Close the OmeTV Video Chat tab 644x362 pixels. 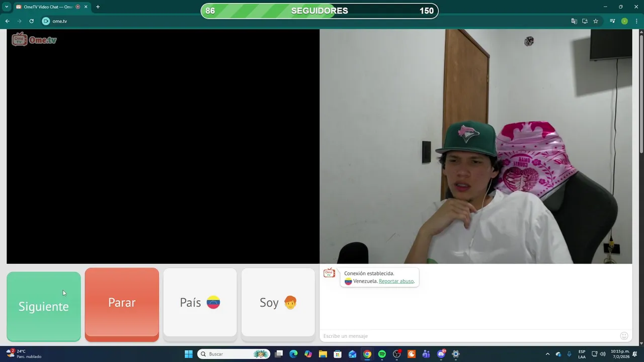(86, 7)
